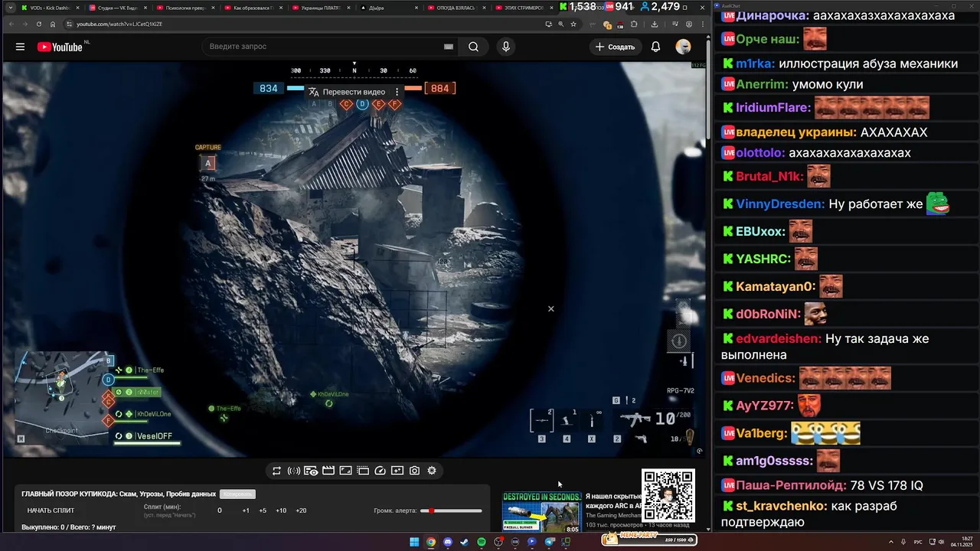The width and height of the screenshot is (980, 551).
Task: Click the clapperboard icon under player
Action: [328, 471]
